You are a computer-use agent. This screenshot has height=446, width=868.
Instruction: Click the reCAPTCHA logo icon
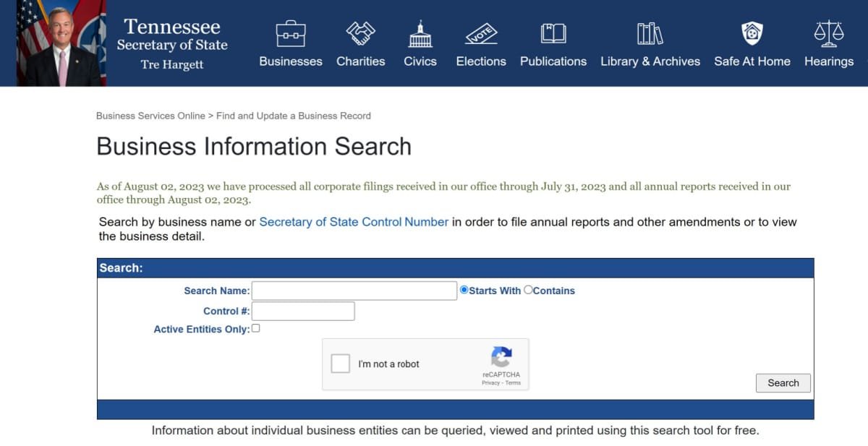[x=501, y=357]
